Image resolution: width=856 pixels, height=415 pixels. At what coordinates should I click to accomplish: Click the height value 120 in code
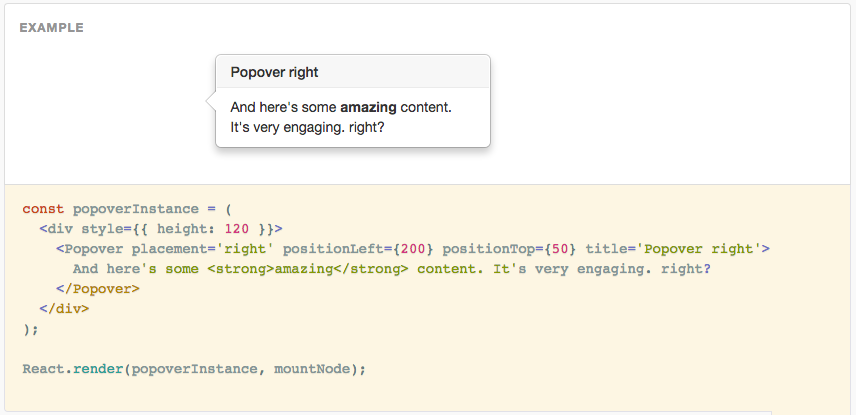pyautogui.click(x=236, y=229)
